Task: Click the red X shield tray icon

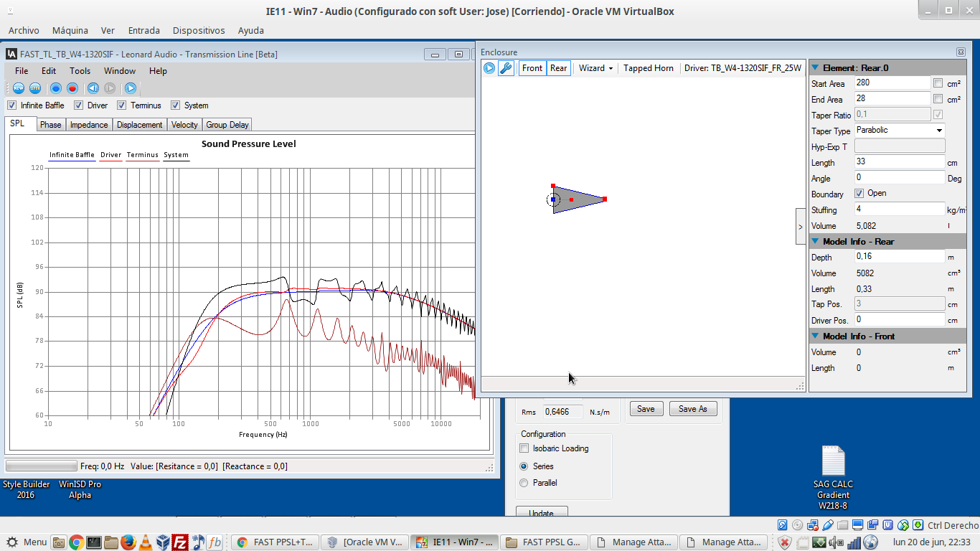Action: click(785, 542)
